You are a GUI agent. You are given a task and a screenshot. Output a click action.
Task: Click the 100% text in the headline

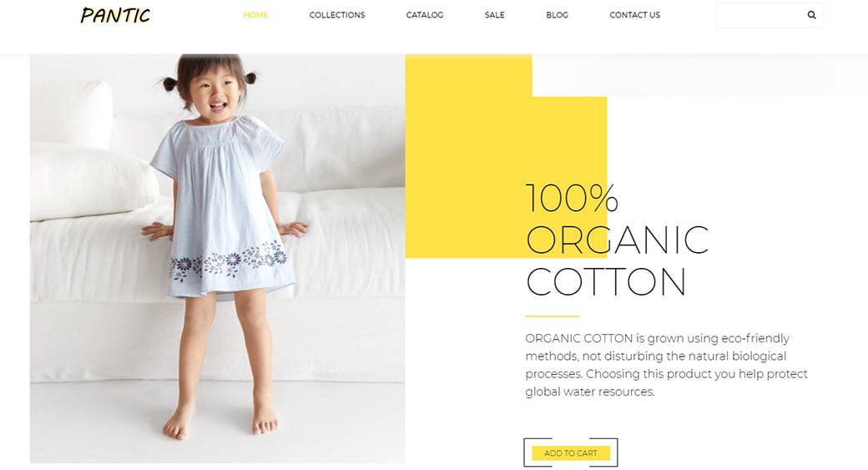(572, 198)
